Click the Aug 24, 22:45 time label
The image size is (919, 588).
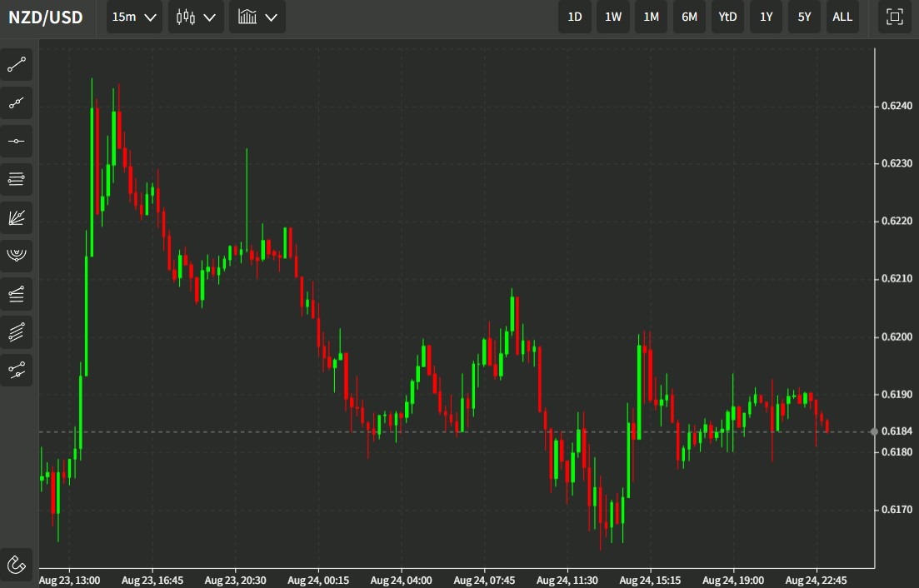tap(817, 581)
